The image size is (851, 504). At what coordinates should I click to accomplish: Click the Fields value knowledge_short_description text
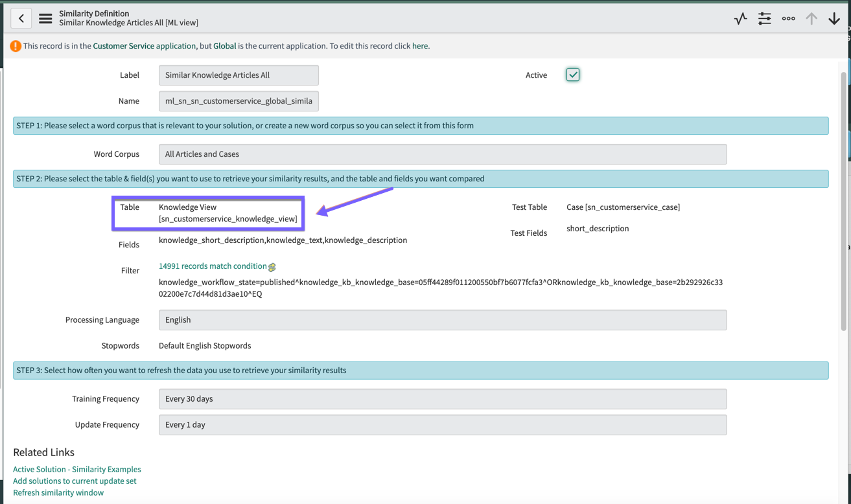click(x=283, y=240)
